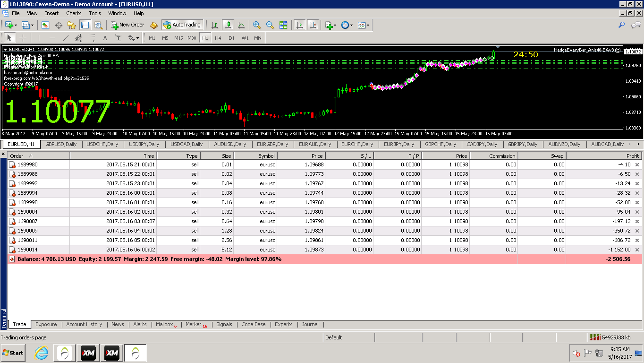Open the Tile Windows layout icon
The height and width of the screenshot is (363, 644).
click(283, 25)
